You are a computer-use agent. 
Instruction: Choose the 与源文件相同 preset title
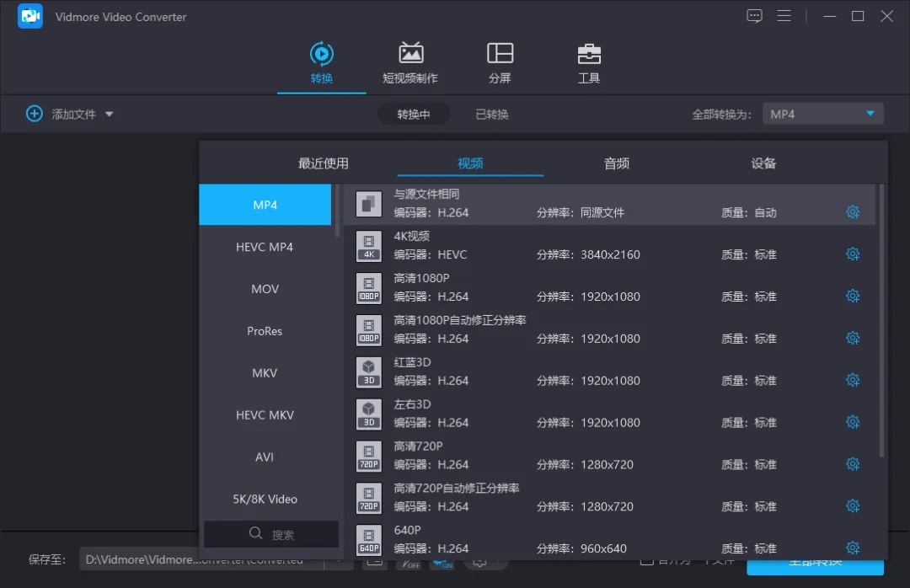coord(426,194)
